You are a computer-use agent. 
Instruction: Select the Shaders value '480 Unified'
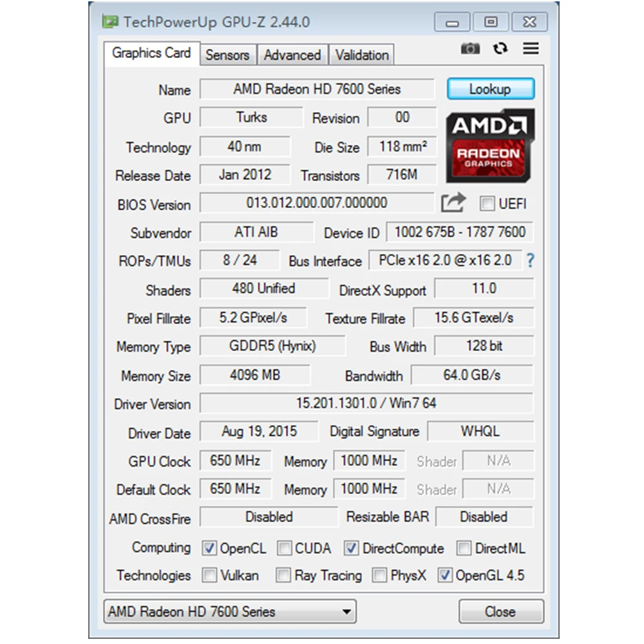[x=264, y=289]
